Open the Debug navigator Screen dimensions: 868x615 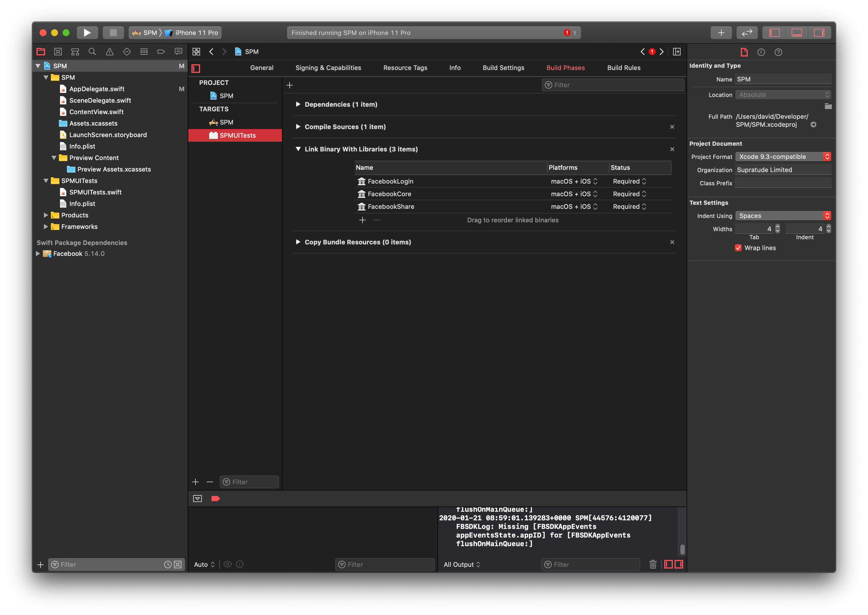144,52
